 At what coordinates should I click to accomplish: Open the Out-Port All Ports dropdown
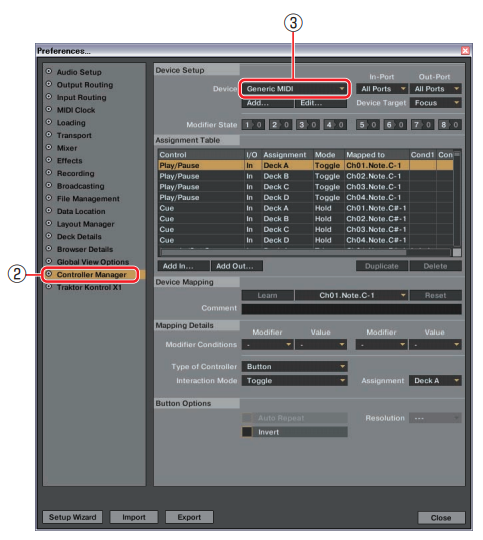(435, 89)
